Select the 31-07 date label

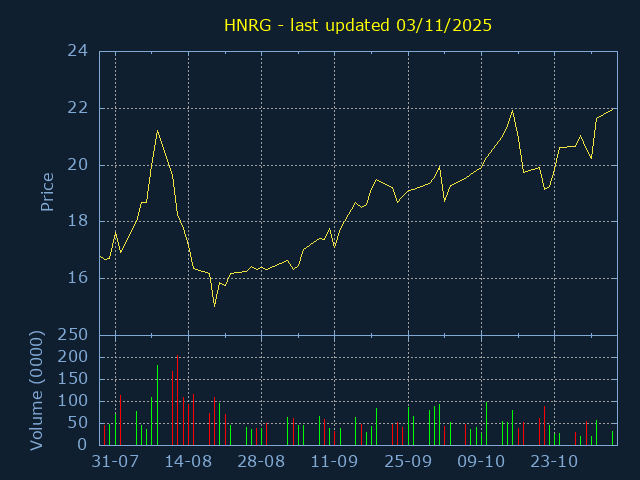[x=114, y=462]
